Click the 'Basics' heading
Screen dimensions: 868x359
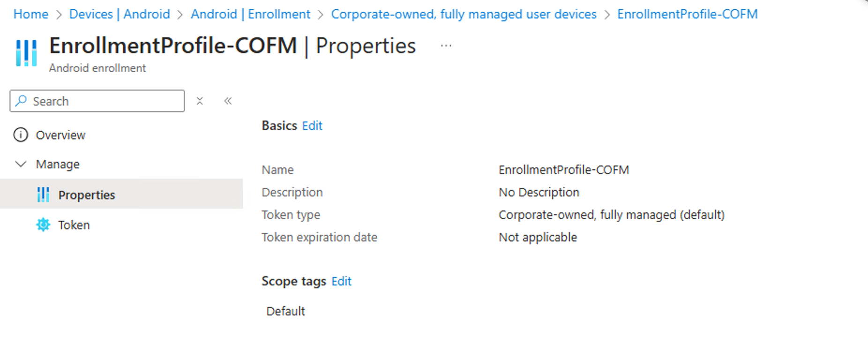pos(279,126)
